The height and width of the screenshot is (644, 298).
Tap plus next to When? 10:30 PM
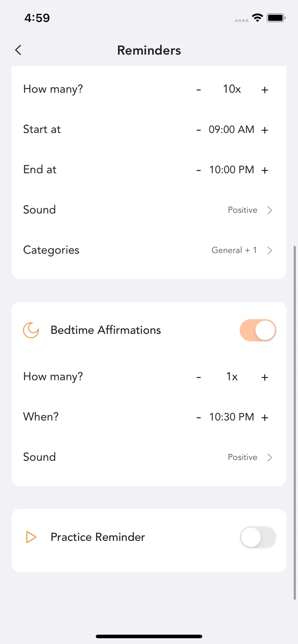pyautogui.click(x=265, y=417)
